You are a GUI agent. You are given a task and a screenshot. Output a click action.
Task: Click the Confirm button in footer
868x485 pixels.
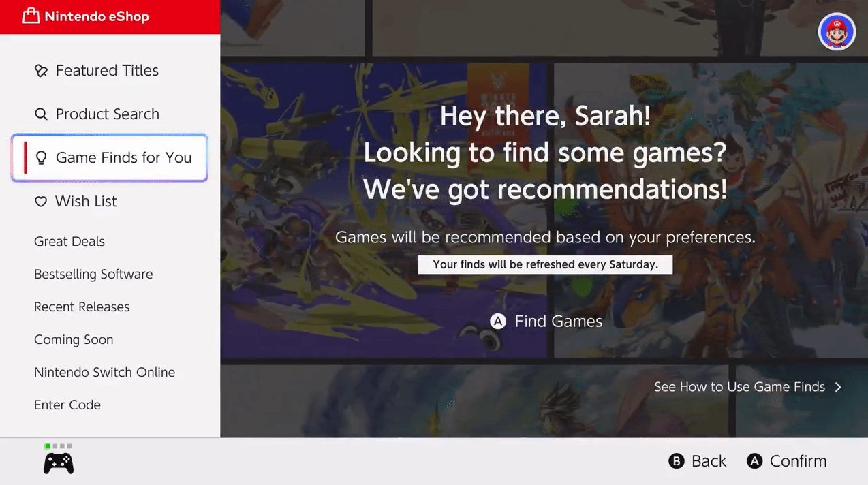pos(786,462)
